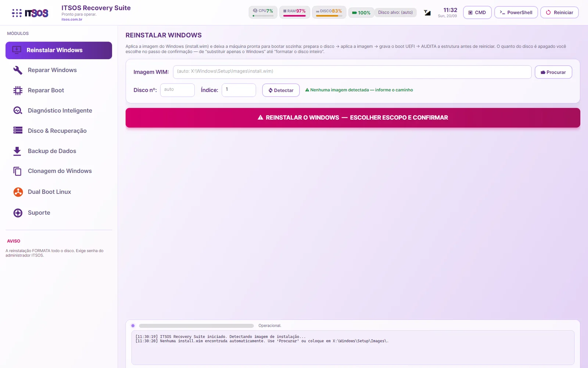Screen dimensions: 588x368
Task: Click the network signal icon in header
Action: pyautogui.click(x=427, y=13)
